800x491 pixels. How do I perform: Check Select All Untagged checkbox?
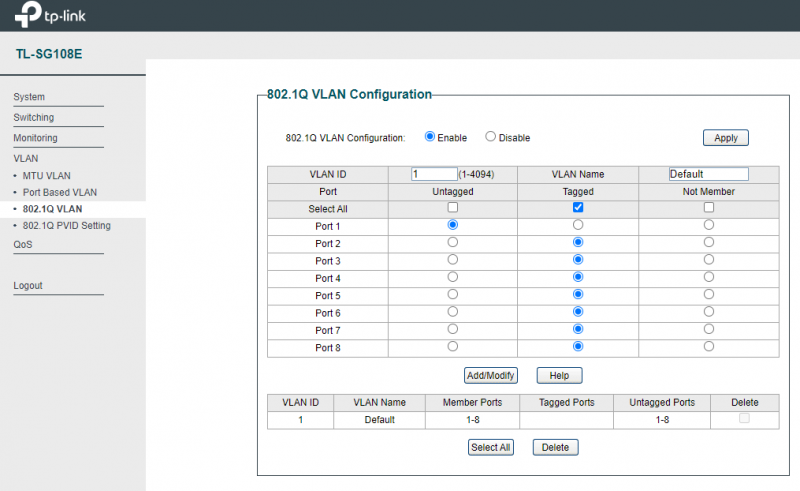(x=452, y=208)
